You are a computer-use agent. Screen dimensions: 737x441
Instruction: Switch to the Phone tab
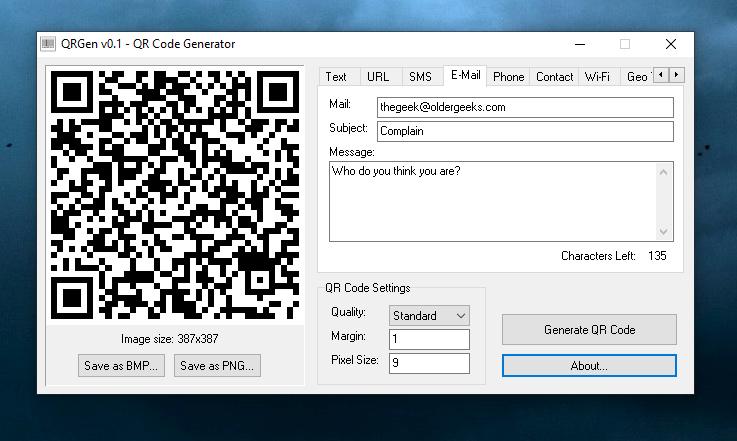pos(509,77)
